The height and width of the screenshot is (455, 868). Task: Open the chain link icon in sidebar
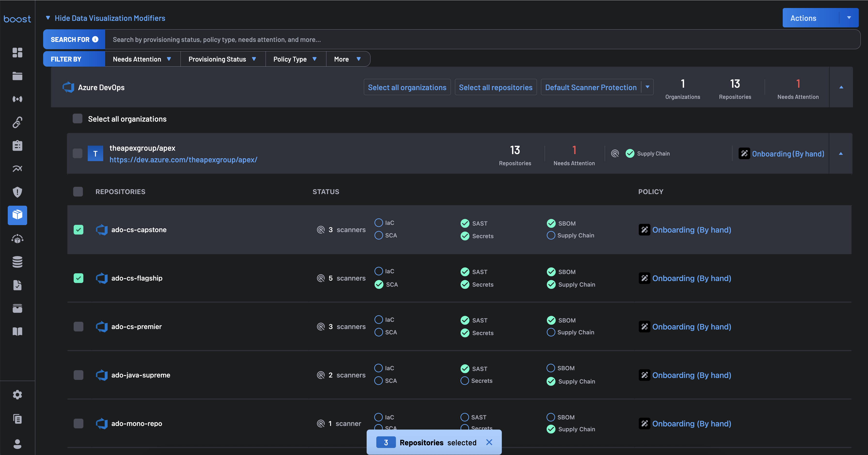click(17, 122)
